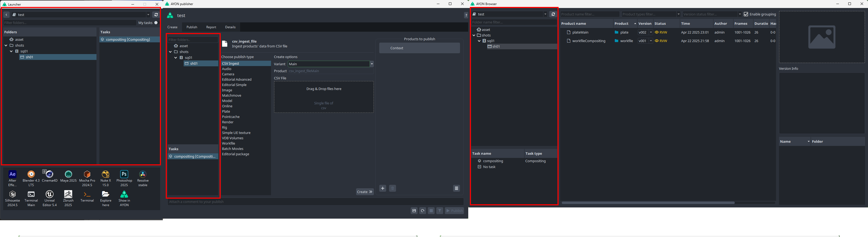Launch Nuke X 15.0
This screenshot has width=868, height=237.
tap(106, 174)
